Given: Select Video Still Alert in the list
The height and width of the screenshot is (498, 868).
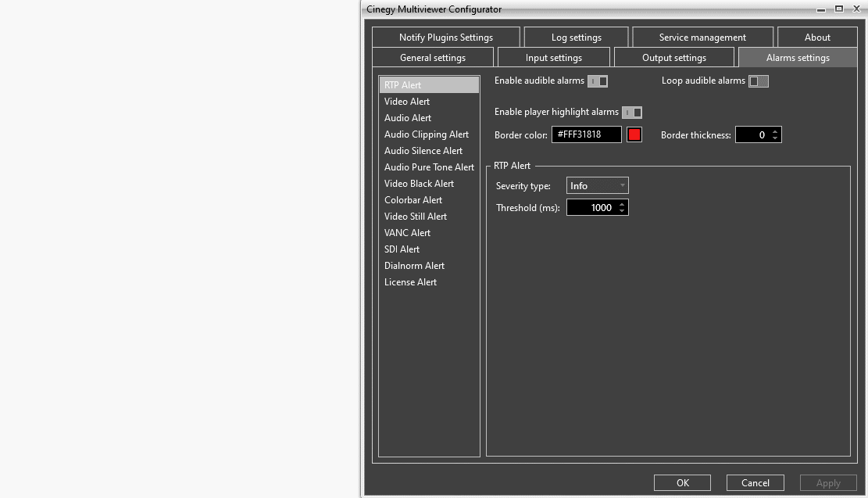Looking at the screenshot, I should [429, 217].
